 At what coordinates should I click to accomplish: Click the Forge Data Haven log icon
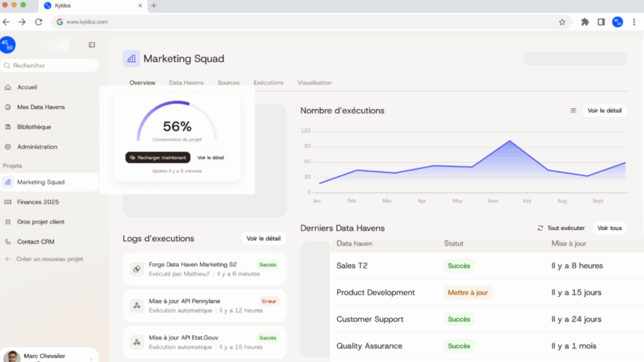[x=136, y=269]
